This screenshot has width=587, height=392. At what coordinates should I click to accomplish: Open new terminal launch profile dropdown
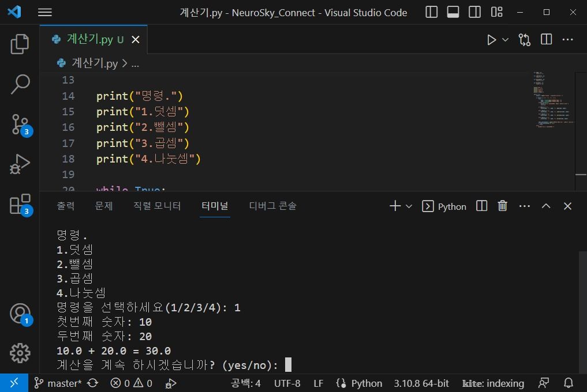click(x=409, y=206)
